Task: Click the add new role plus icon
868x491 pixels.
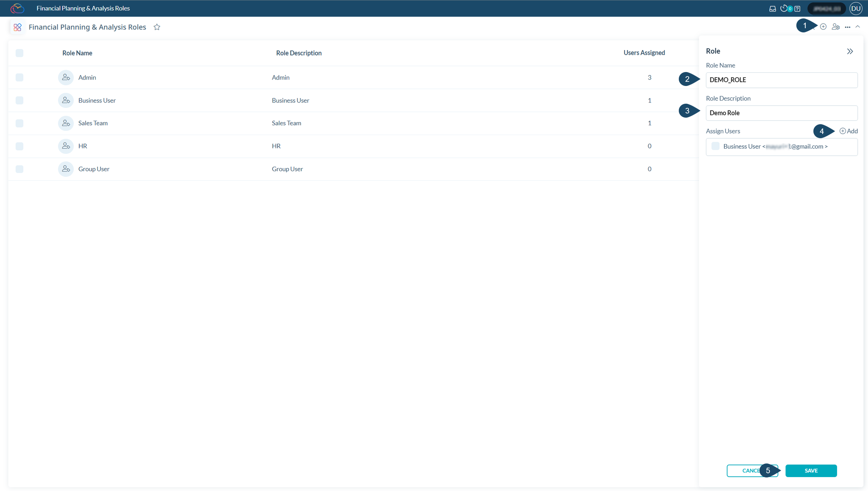Action: (823, 26)
